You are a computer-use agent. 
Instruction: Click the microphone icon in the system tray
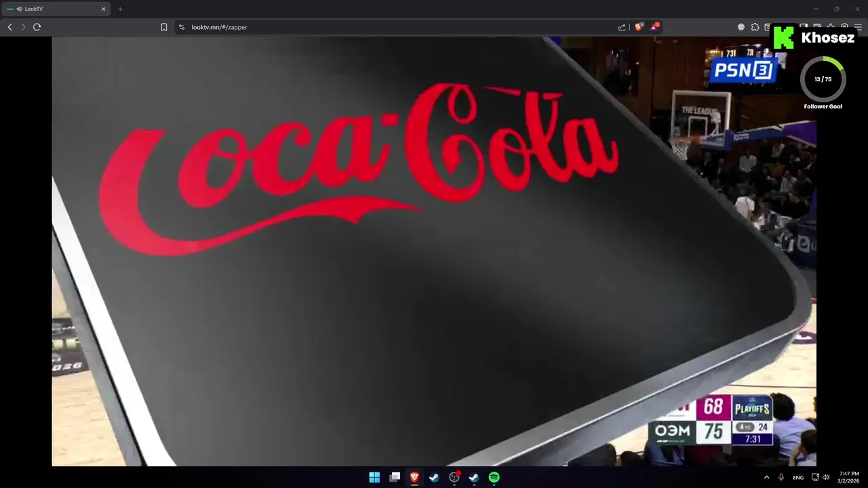pyautogui.click(x=781, y=477)
